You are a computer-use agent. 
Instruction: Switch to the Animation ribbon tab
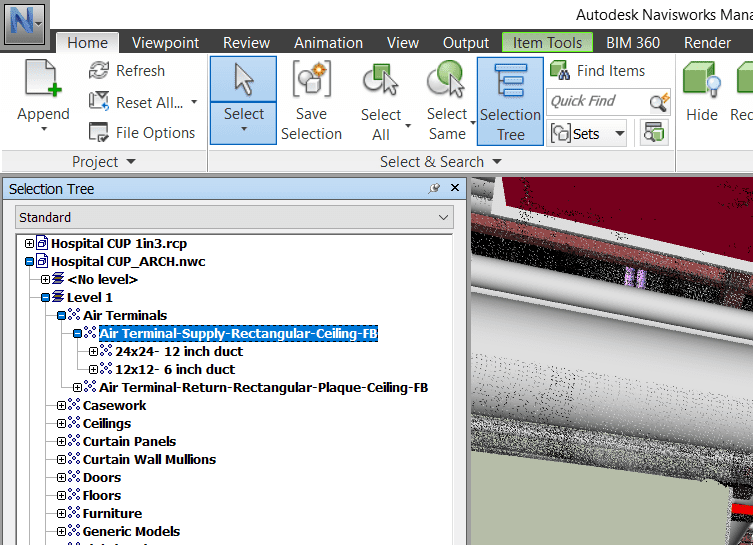(x=328, y=43)
